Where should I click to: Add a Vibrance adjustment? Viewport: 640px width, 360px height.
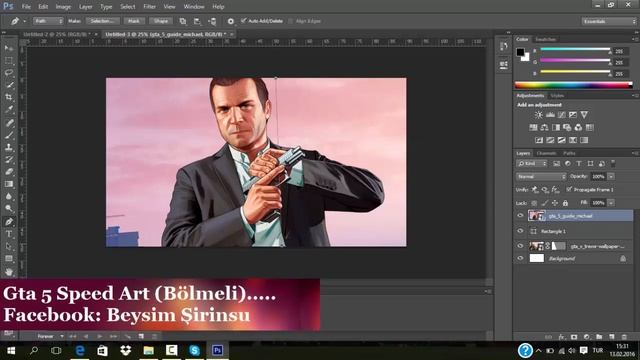(x=584, y=115)
